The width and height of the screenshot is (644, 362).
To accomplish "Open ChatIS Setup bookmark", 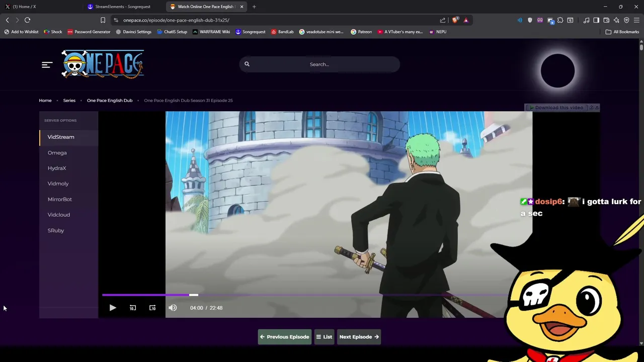I will tap(172, 32).
